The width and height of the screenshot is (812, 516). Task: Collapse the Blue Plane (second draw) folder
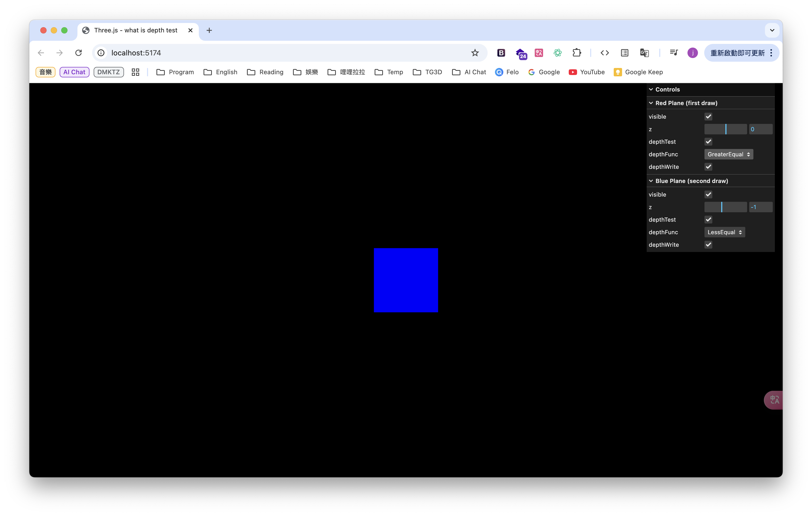(710, 181)
